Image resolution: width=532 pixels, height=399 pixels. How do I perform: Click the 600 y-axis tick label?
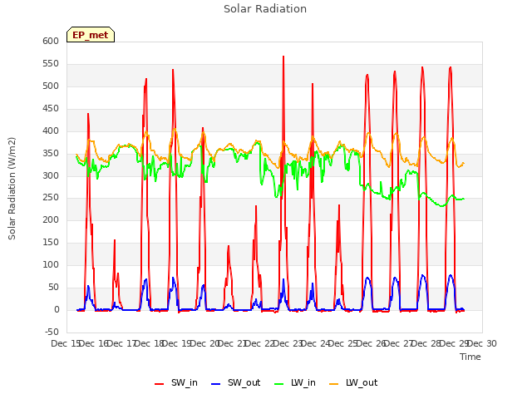pos(51,41)
